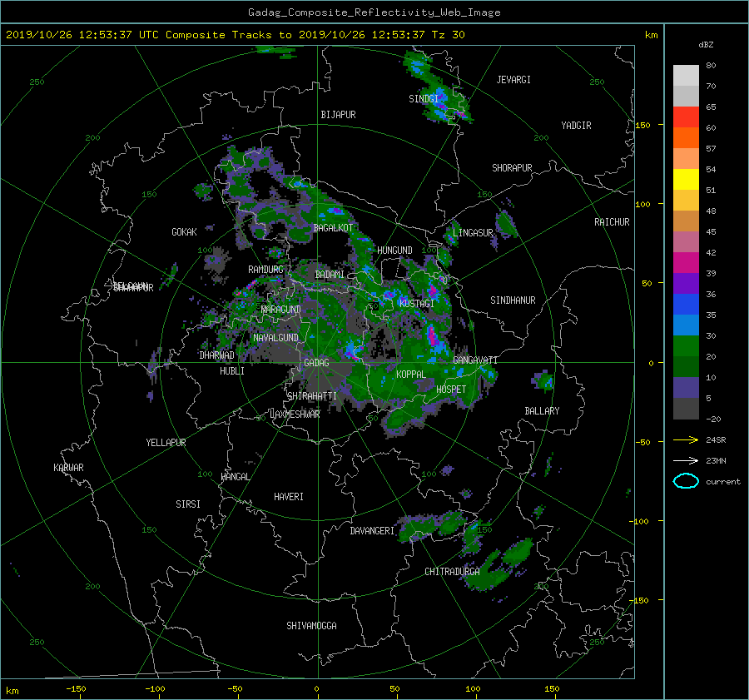The image size is (749, 700).
Task: Click the 'Gadag_Composite_Reflectivity_Web_Image' title text
Action: (374, 12)
